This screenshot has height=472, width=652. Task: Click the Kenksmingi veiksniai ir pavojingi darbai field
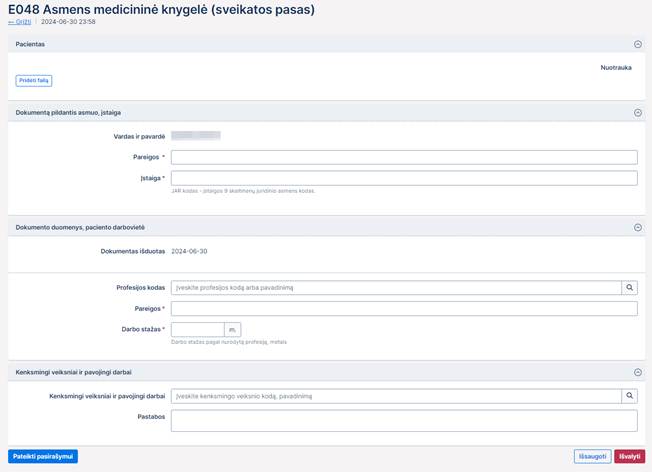[395, 396]
